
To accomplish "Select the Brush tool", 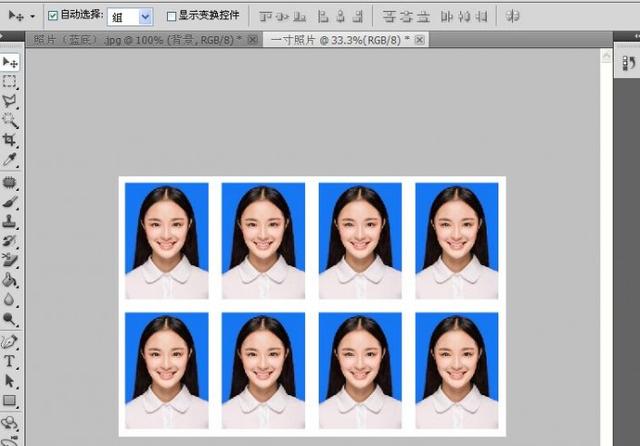I will 10,201.
